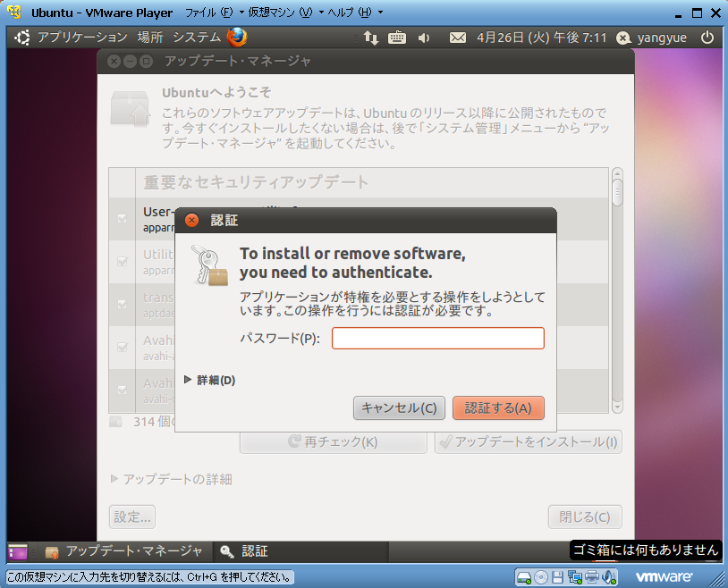Click the VMware CD/DVD device icon
The image size is (728, 588).
click(x=541, y=577)
